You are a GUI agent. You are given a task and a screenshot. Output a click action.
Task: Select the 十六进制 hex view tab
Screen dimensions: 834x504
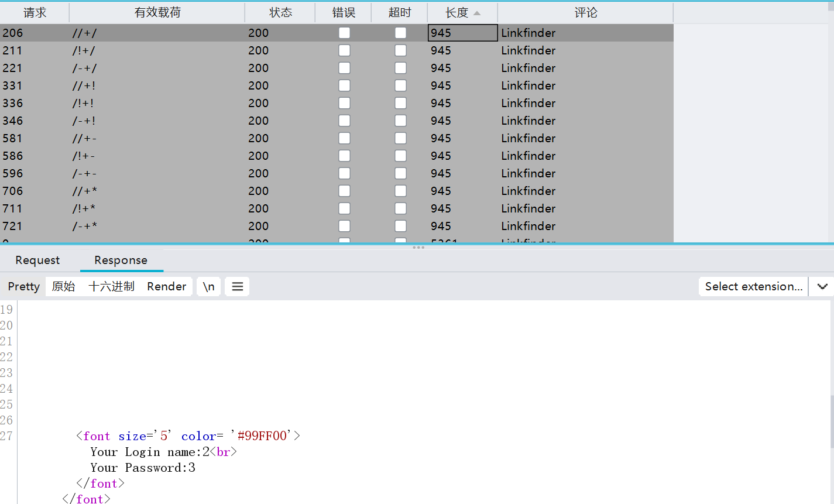click(x=112, y=286)
